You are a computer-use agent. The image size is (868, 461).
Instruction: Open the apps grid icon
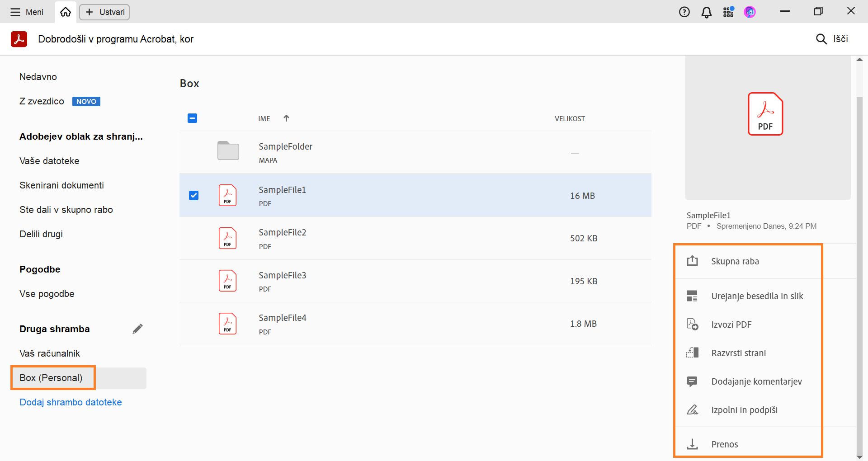[x=728, y=12]
